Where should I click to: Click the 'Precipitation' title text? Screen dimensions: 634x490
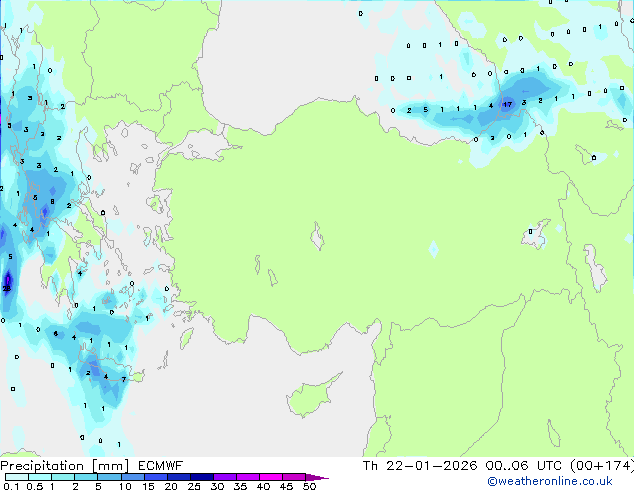42,466
